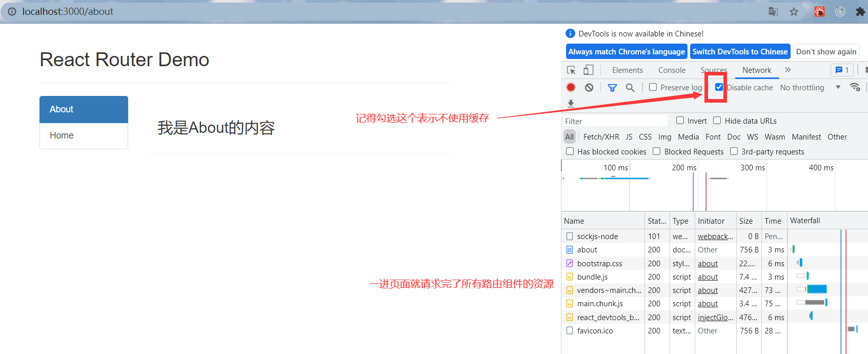868x354 pixels.
Task: Filter requests by Manifest type
Action: point(806,137)
